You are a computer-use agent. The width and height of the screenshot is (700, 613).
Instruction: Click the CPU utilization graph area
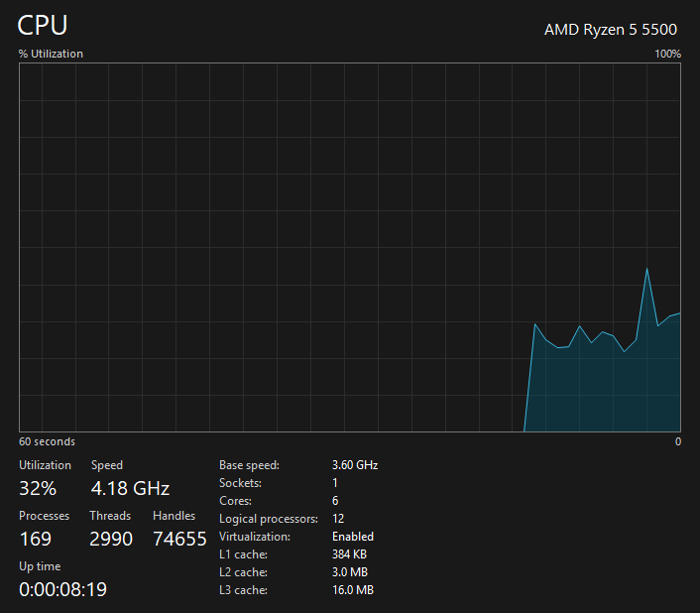coord(350,247)
